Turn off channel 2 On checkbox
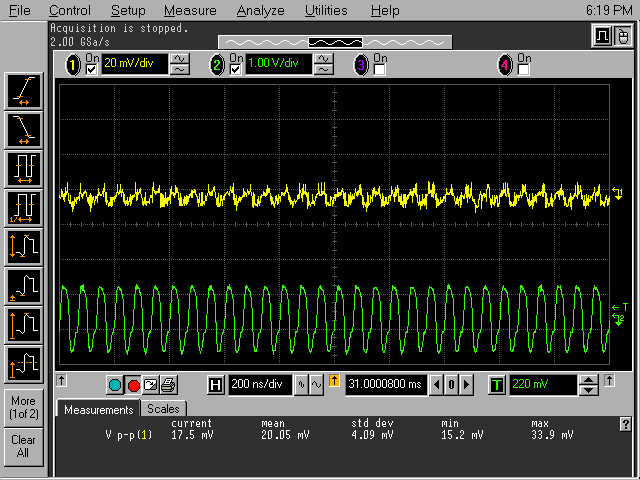Viewport: 640px width, 480px height. tap(236, 70)
